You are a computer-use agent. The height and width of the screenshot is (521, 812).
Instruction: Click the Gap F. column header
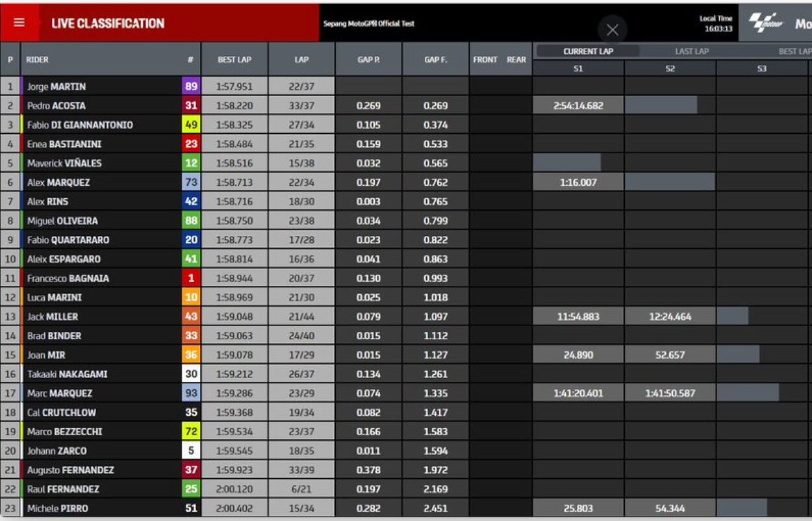435,60
